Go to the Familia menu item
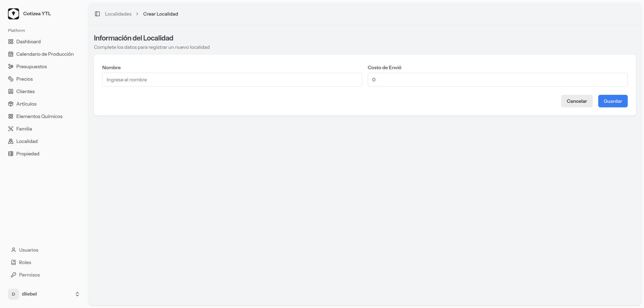Screen dimensions: 644x308 point(24,129)
